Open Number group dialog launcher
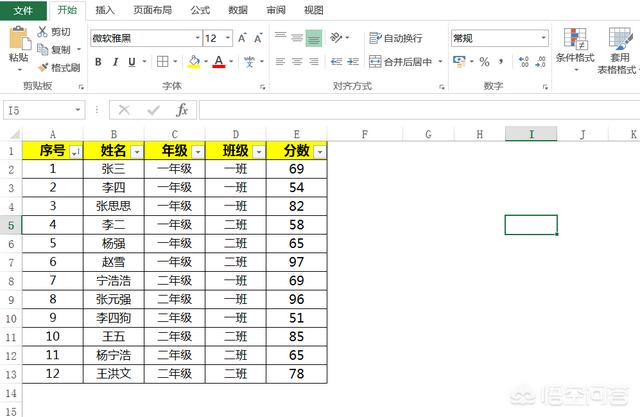 [x=545, y=87]
